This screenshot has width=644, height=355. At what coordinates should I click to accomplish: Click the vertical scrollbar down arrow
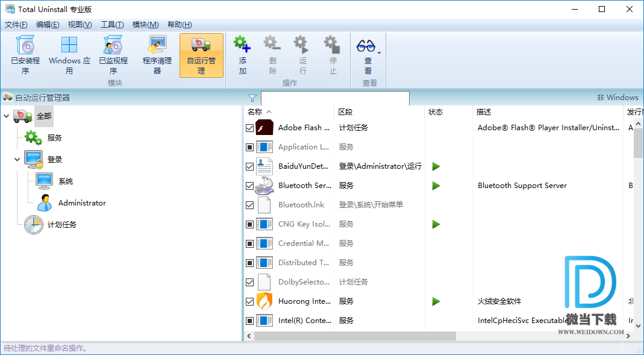pos(638,326)
